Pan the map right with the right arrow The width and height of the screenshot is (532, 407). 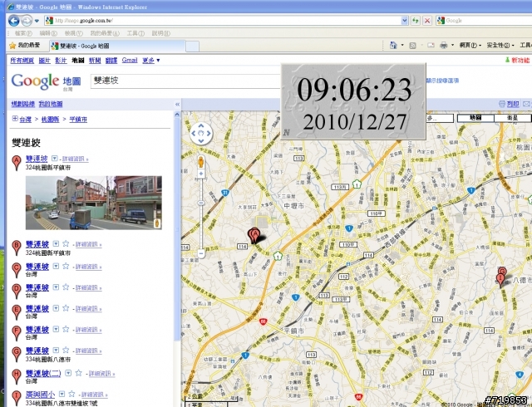click(x=209, y=134)
